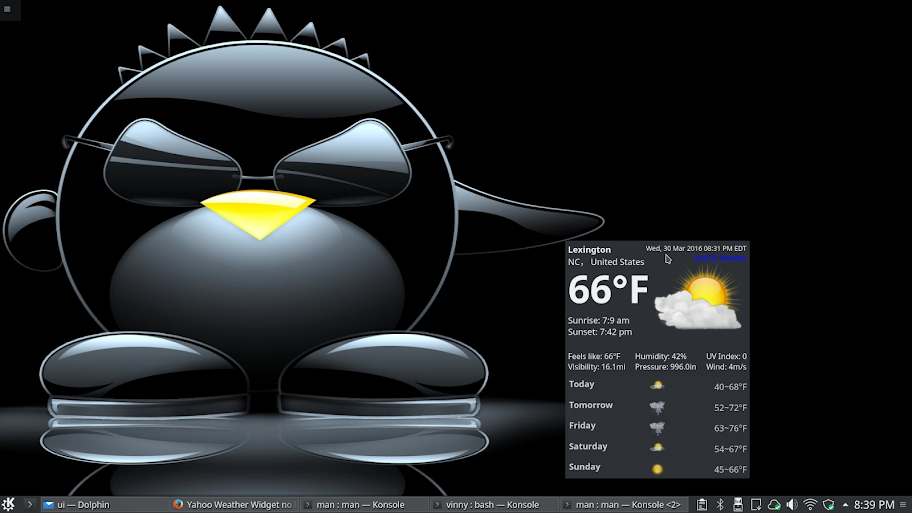Click the Feels like: 66°F text
Screen dimensions: 912x513
tap(594, 356)
